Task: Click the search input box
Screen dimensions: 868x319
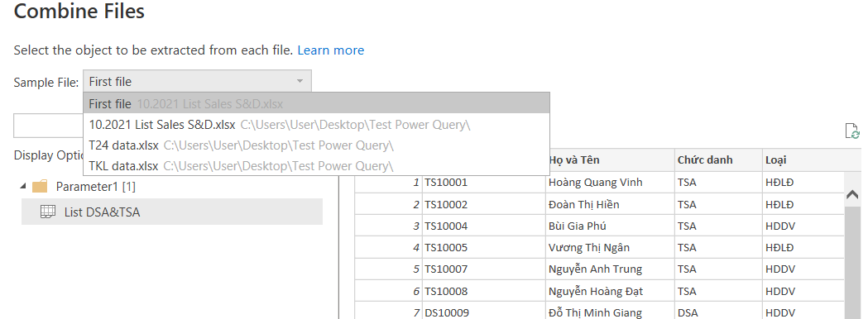Action: 48,126
